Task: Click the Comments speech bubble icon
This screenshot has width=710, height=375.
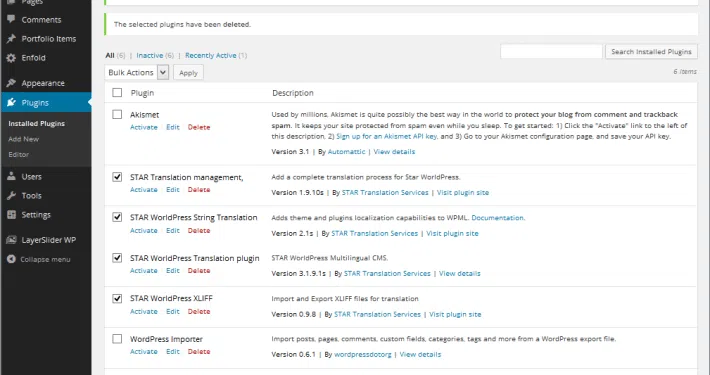Action: [x=11, y=19]
